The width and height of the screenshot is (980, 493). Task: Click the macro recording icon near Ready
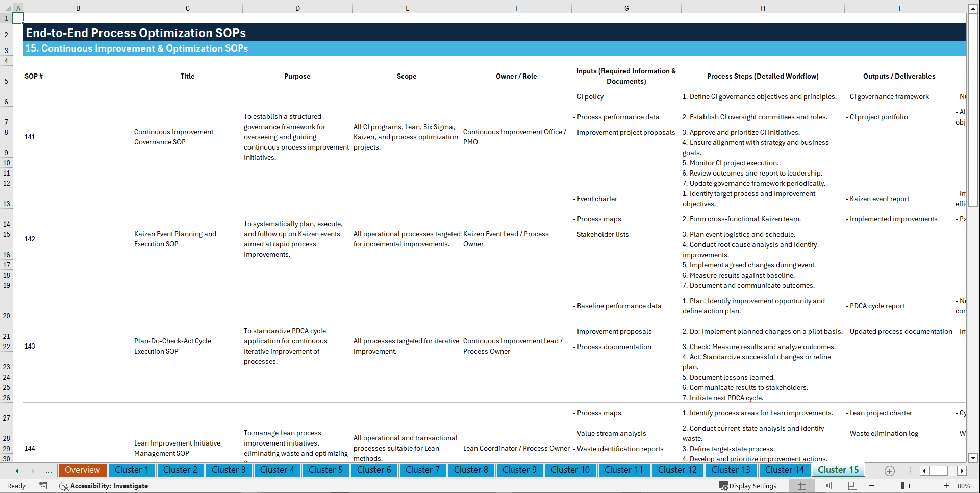tap(43, 486)
